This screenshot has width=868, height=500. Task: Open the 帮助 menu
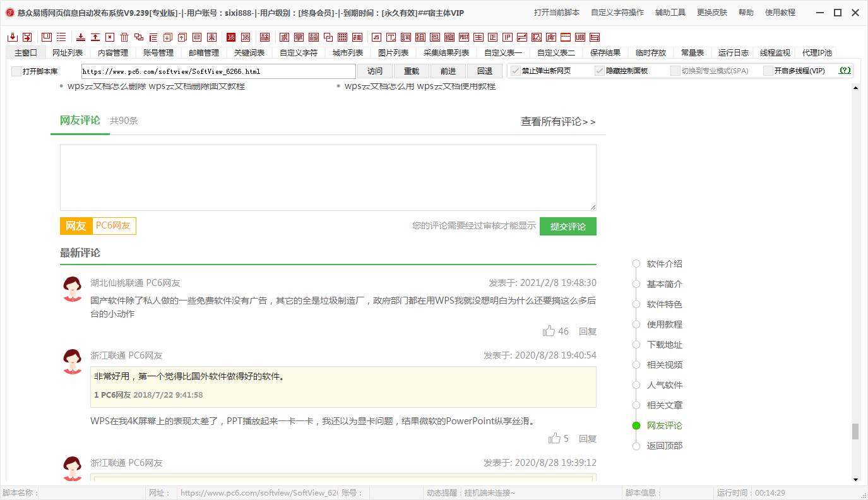[746, 13]
